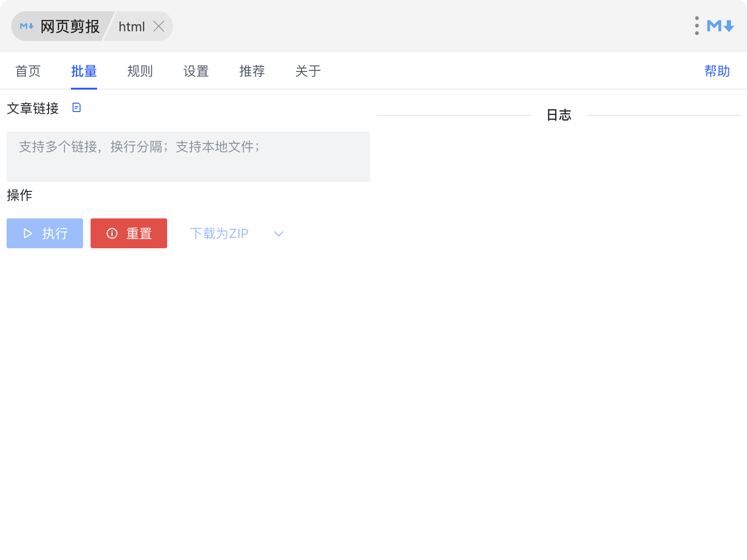The image size is (747, 560).
Task: Switch to the 首页 tab
Action: point(28,71)
